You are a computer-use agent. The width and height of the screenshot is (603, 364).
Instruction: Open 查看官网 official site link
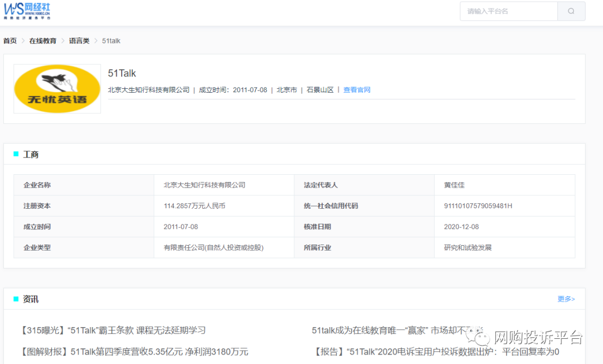pyautogui.click(x=357, y=90)
